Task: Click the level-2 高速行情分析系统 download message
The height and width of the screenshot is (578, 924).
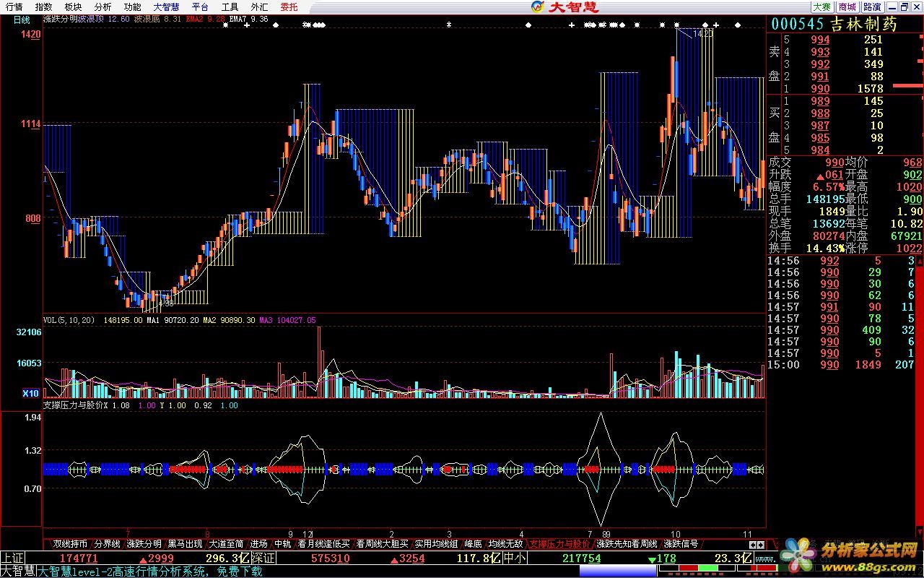Action: click(x=150, y=571)
